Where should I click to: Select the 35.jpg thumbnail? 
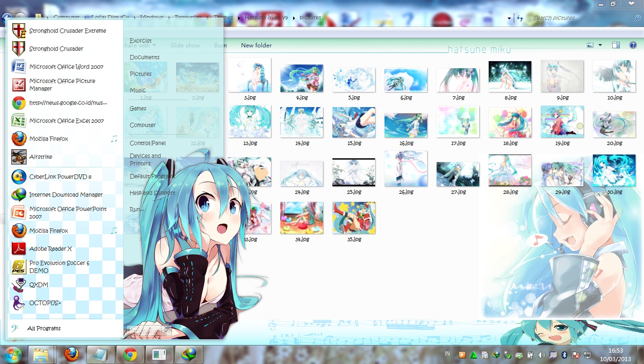[354, 218]
